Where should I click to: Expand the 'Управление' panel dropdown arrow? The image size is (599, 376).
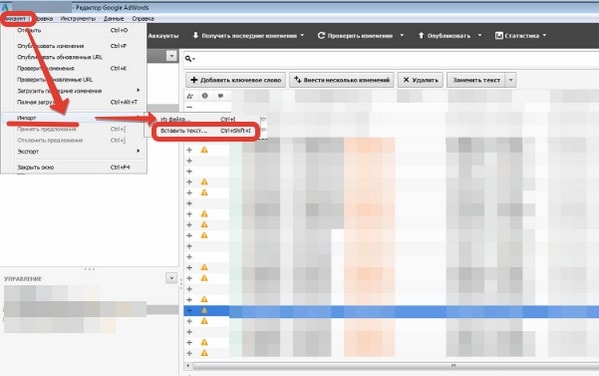pyautogui.click(x=172, y=278)
